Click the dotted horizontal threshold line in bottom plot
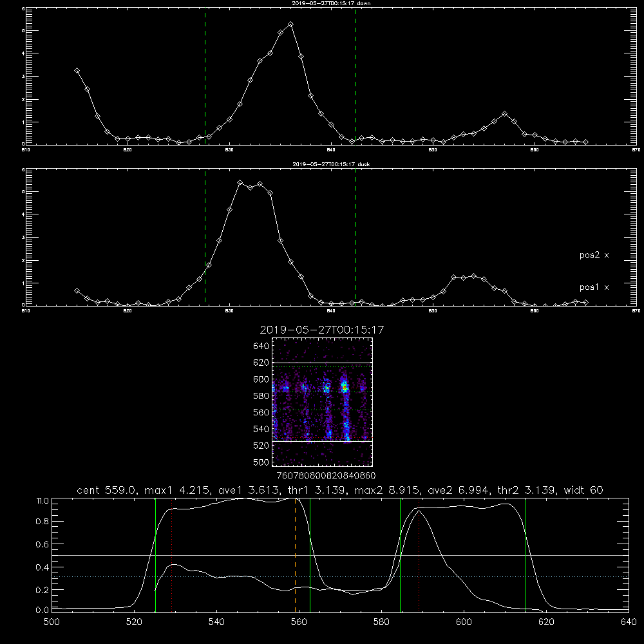This screenshot has height=644, width=644. [341, 576]
